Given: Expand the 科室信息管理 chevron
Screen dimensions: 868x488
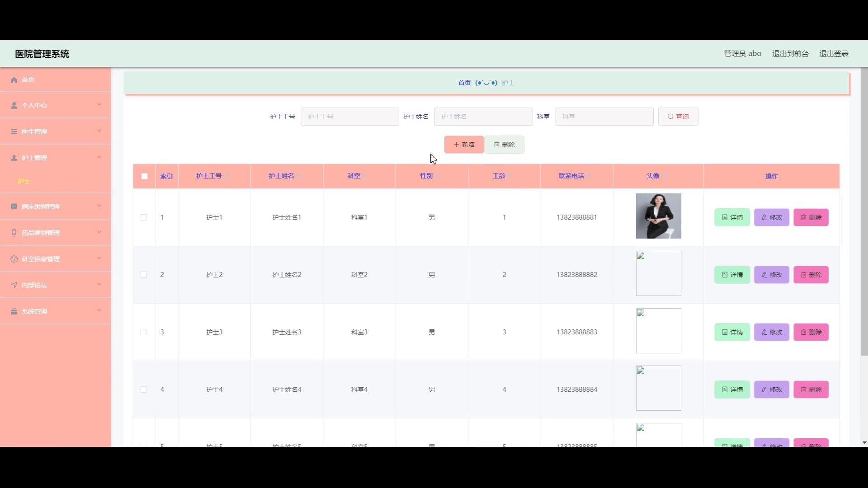Looking at the screenshot, I should [99, 258].
